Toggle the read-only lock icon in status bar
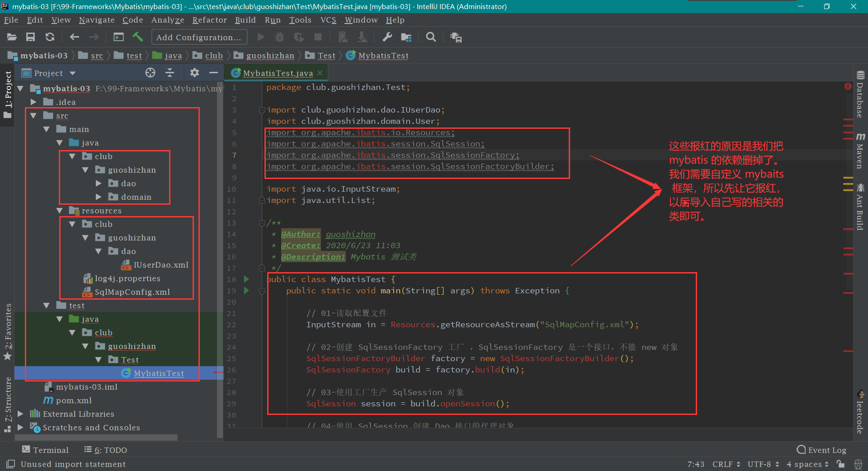Image resolution: width=868 pixels, height=471 pixels. [840, 464]
